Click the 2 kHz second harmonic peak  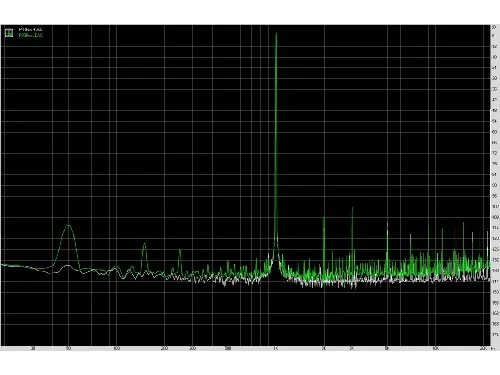click(324, 218)
